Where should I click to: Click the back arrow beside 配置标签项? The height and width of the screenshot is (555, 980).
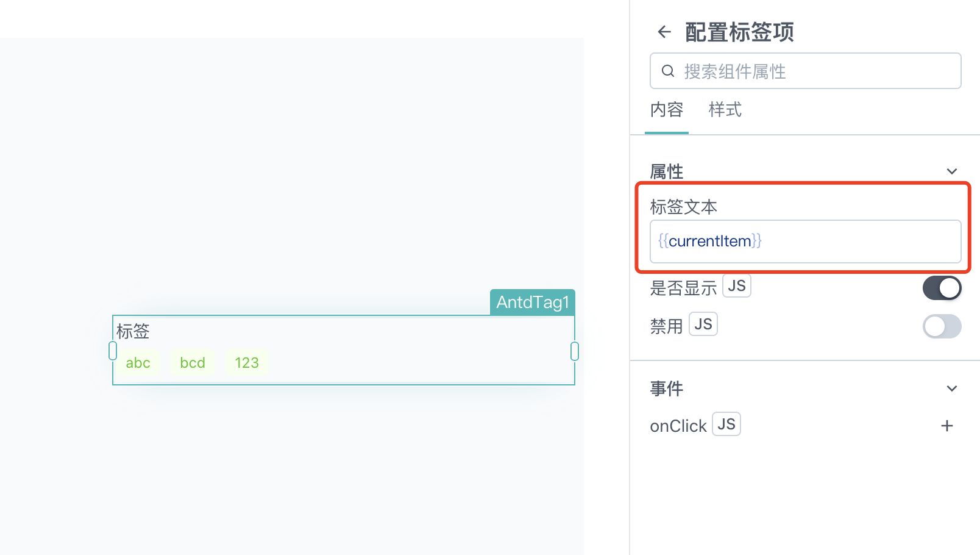pyautogui.click(x=664, y=32)
